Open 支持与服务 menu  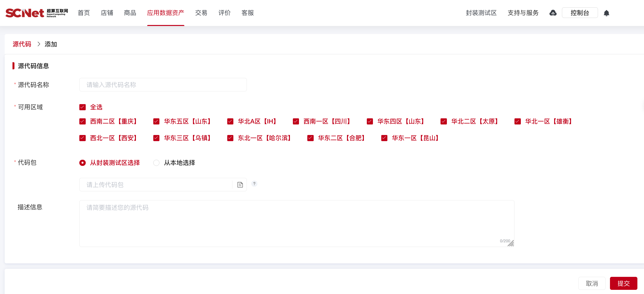[523, 13]
